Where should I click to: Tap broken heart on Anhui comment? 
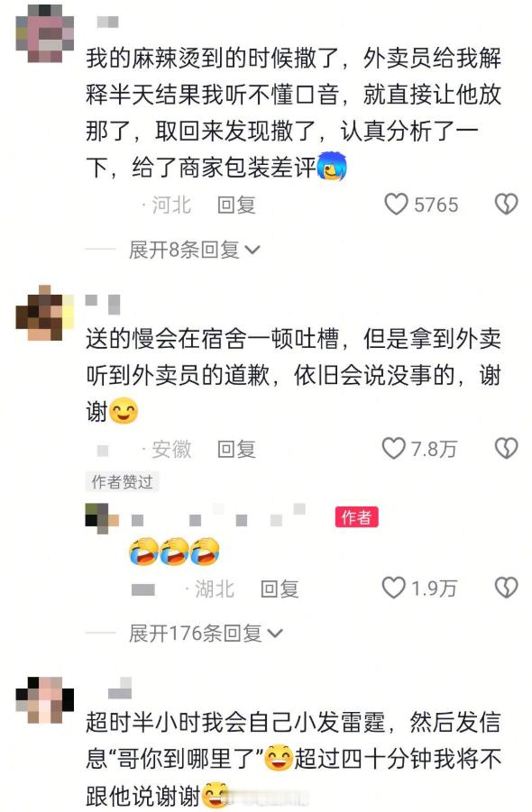(506, 449)
